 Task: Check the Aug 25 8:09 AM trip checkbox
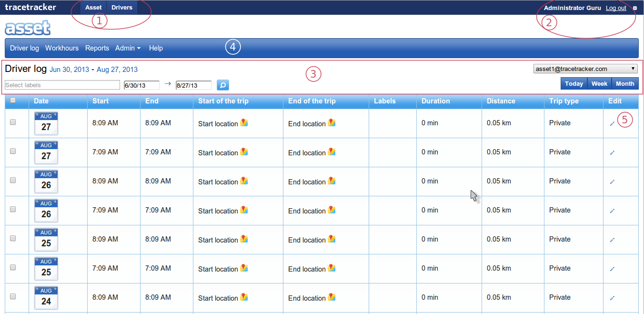point(13,238)
